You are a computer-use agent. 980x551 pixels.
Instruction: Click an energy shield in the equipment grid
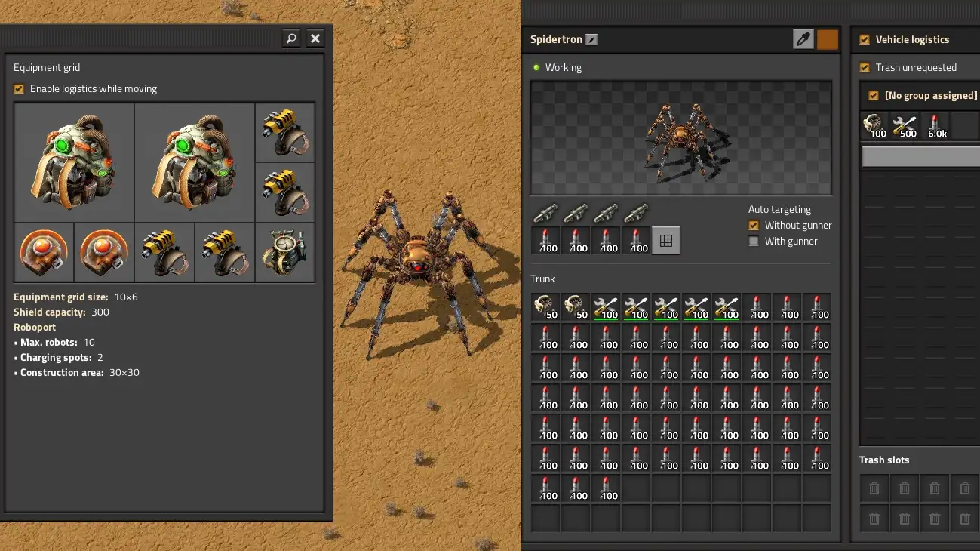(43, 253)
